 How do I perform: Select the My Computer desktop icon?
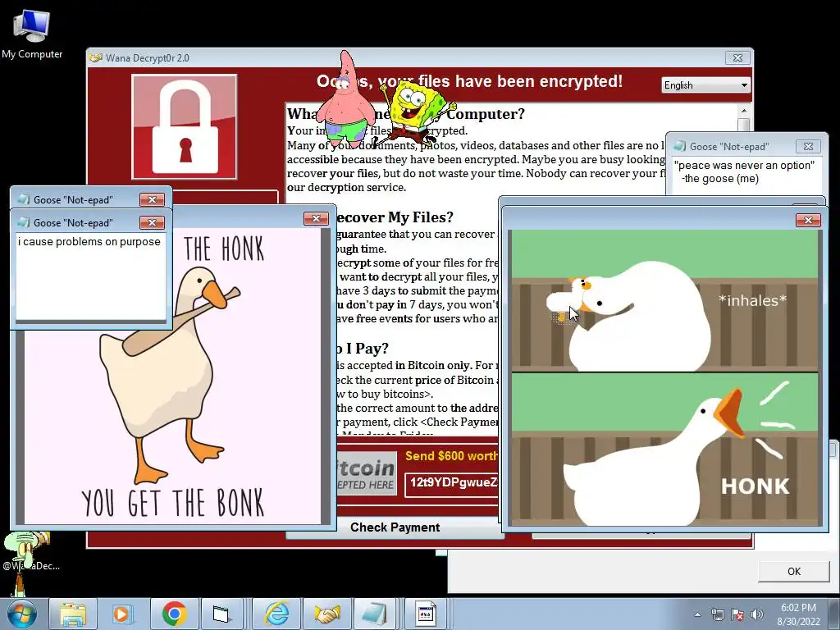point(32,34)
